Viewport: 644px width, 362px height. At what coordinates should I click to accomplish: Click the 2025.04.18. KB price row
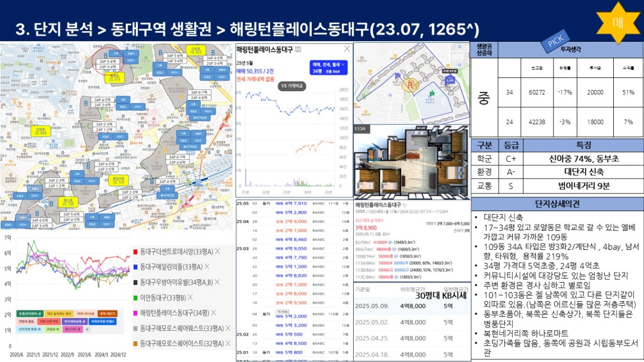coord(412,354)
